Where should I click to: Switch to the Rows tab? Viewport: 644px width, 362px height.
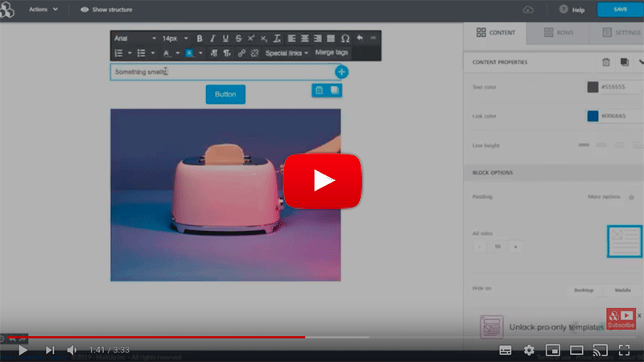558,32
